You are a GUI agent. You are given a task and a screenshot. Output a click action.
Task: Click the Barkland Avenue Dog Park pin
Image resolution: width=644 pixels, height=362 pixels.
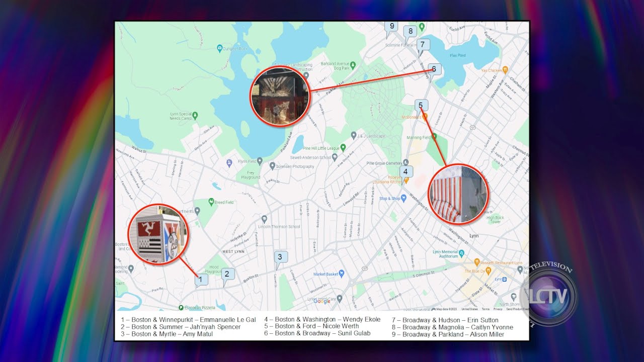(x=353, y=65)
